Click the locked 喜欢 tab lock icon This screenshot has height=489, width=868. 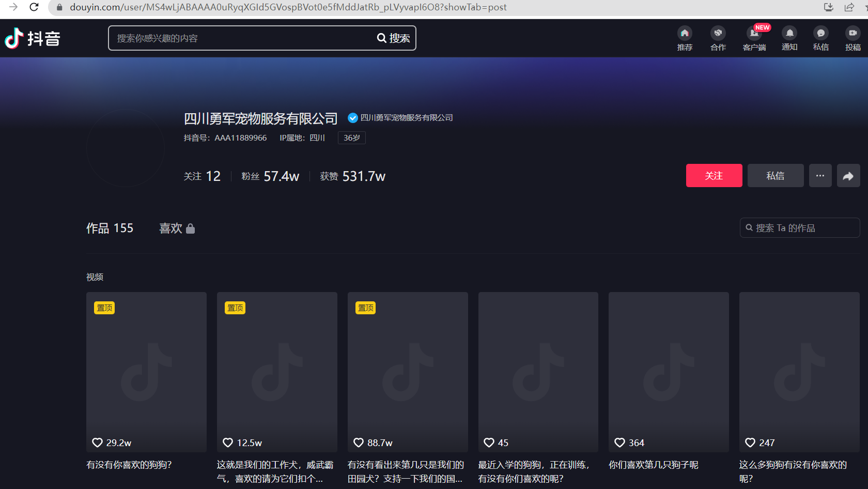click(191, 228)
